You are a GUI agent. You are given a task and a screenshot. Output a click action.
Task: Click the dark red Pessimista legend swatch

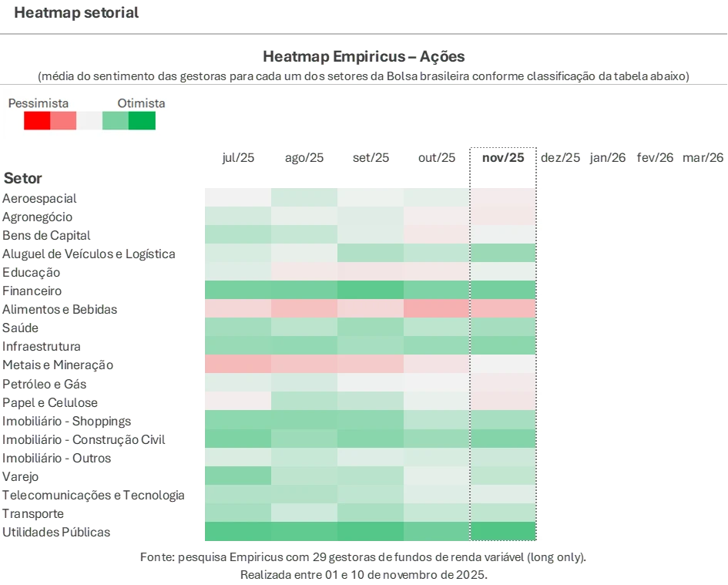click(36, 121)
